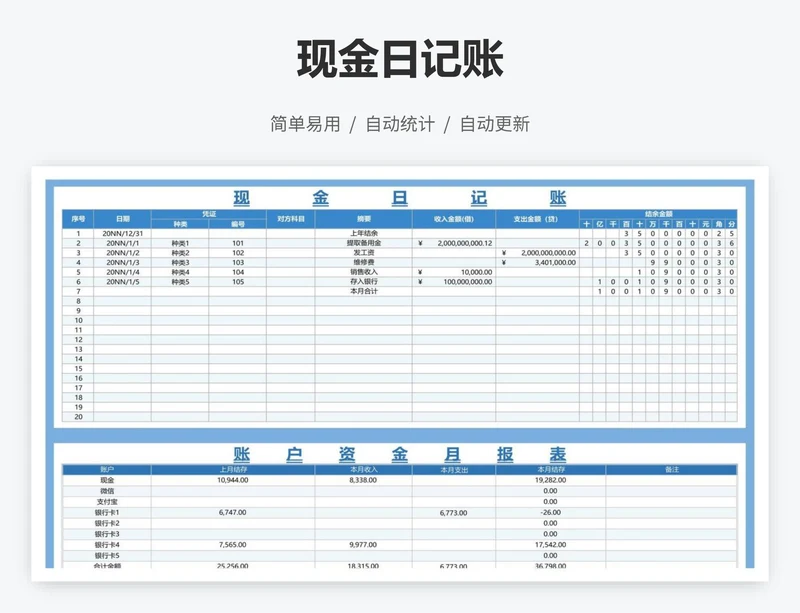
Task: Click the previous balance value '7,565.00'
Action: pyautogui.click(x=233, y=545)
